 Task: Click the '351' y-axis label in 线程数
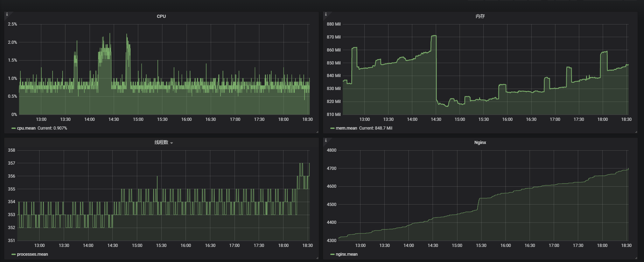[12, 241]
